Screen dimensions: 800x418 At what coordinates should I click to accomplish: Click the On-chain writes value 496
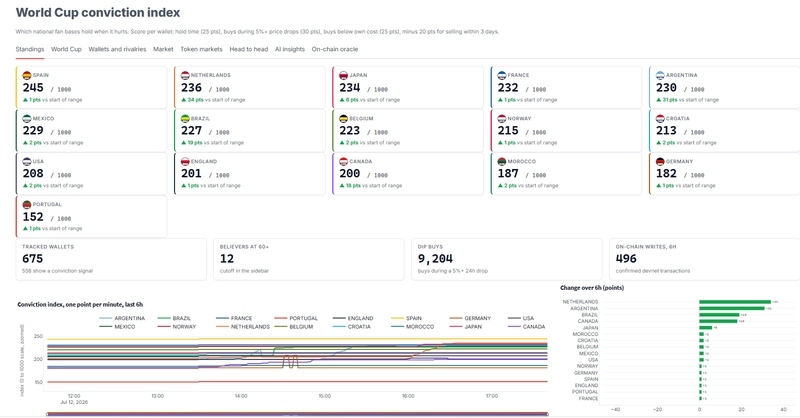coord(626,259)
